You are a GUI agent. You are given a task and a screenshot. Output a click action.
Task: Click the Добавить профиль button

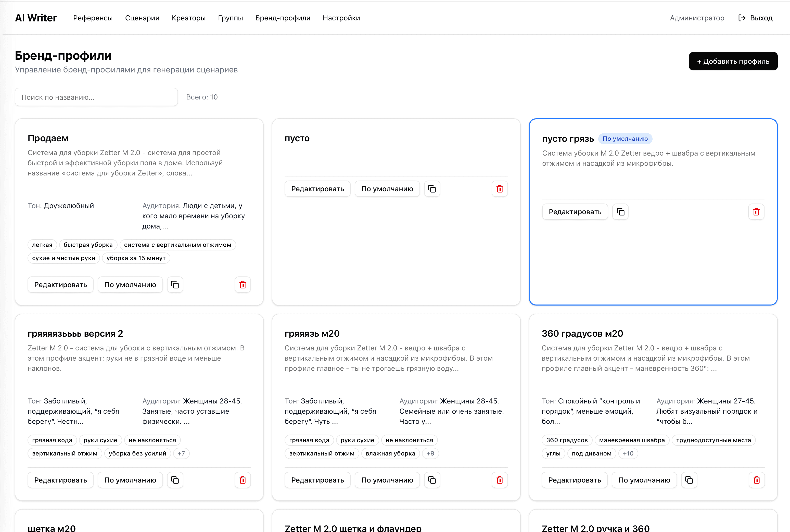pyautogui.click(x=733, y=61)
